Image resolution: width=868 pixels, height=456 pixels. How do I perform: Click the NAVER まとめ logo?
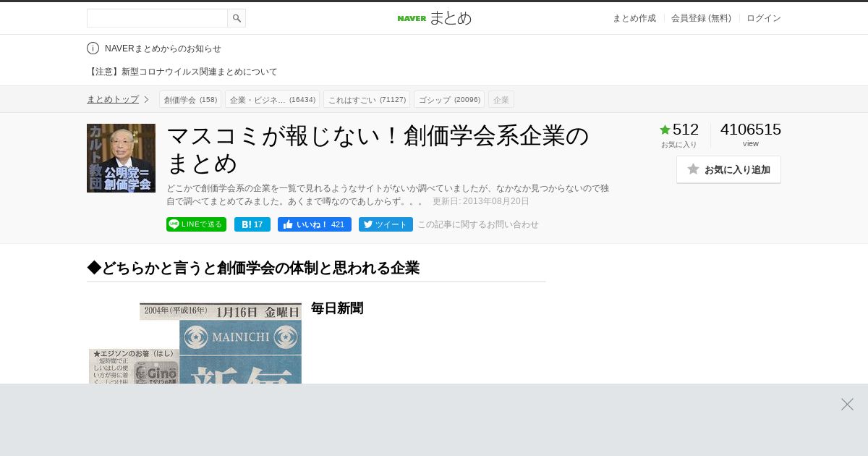tap(434, 18)
